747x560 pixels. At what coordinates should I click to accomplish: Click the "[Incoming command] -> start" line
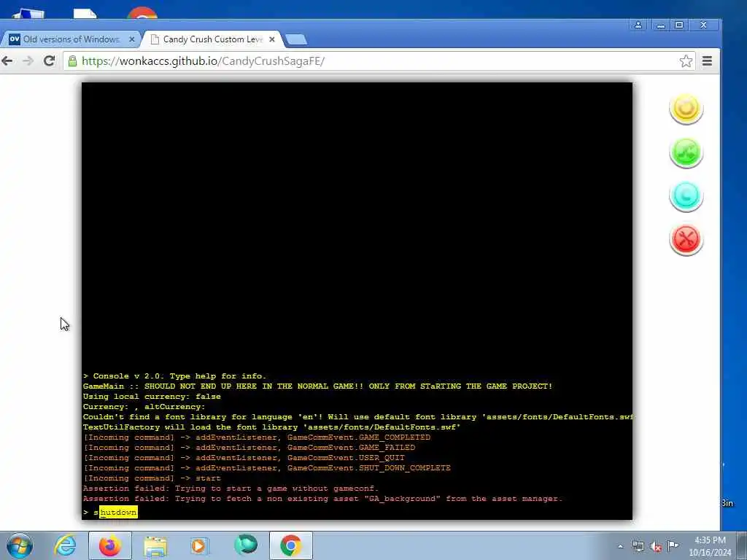coord(152,478)
